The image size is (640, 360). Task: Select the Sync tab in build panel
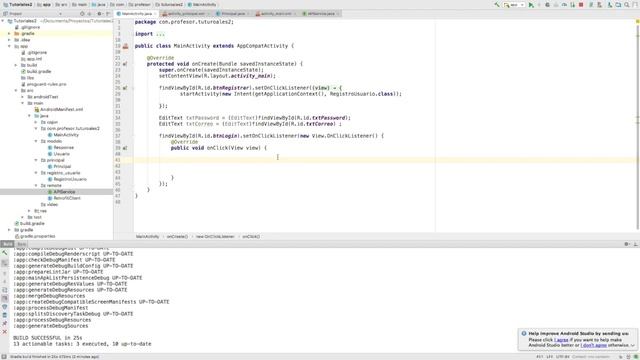click(22, 244)
